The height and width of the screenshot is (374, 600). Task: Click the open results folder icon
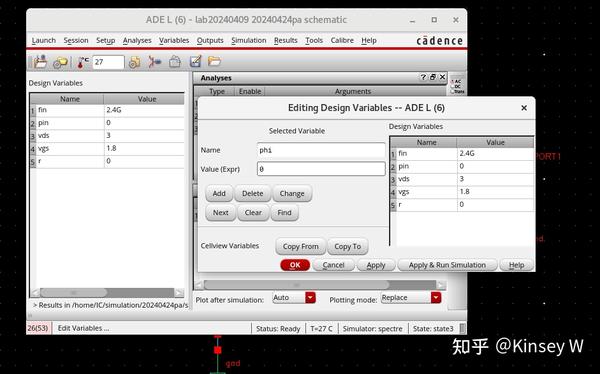[214, 61]
